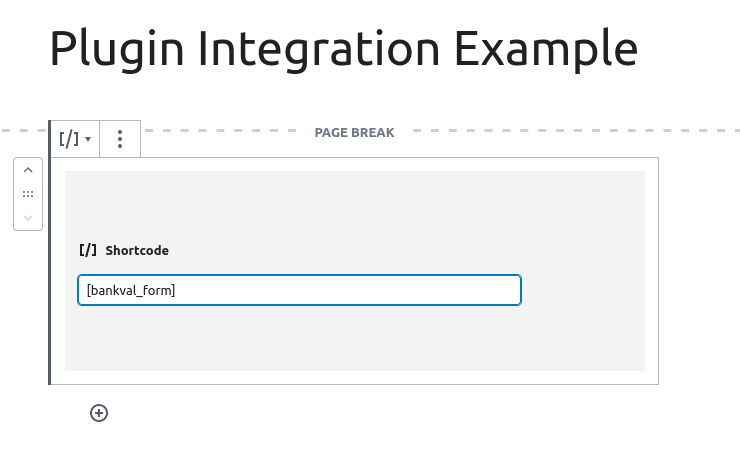Click the dashed line left of block toolbar
Screen dimensions: 740x456
coord(24,130)
